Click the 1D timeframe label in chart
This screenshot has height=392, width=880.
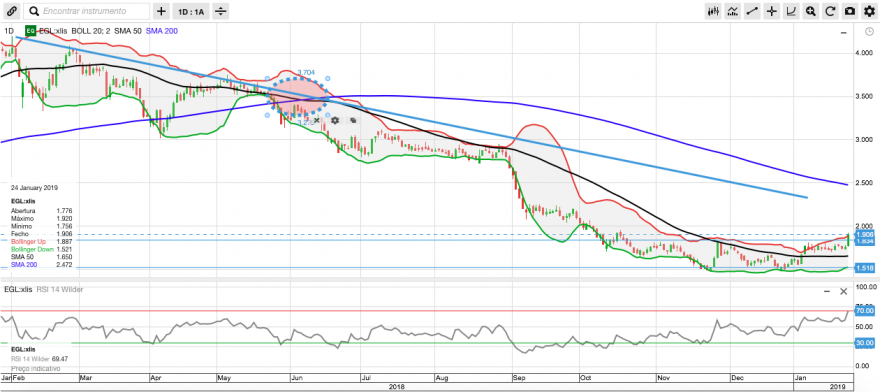pos(8,31)
